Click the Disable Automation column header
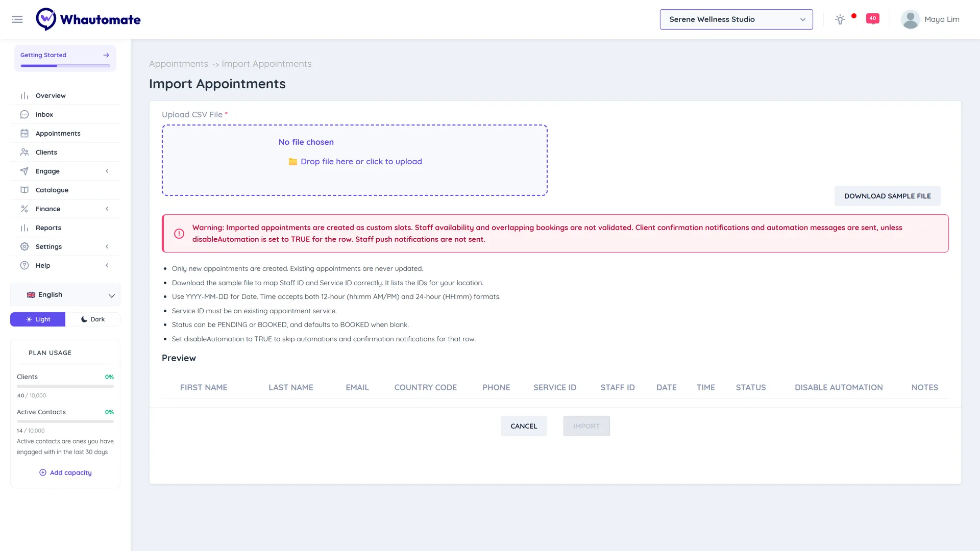980x551 pixels. [839, 388]
